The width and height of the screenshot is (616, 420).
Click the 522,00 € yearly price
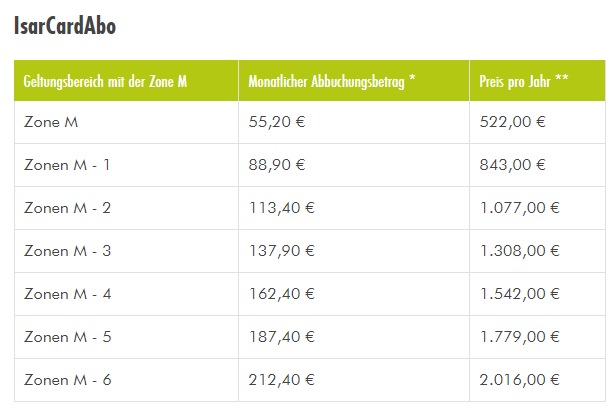coord(512,122)
